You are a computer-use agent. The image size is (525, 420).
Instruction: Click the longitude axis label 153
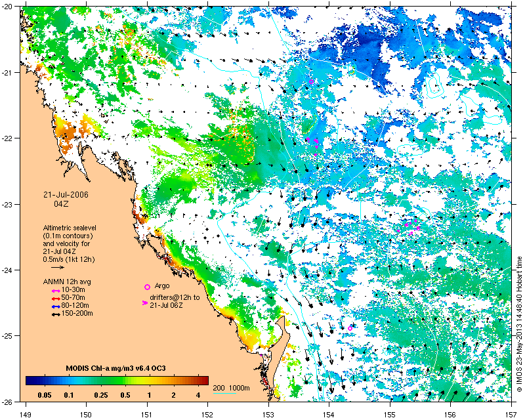268,415
